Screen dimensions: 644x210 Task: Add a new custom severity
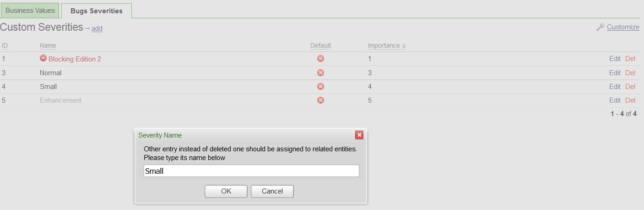97,28
